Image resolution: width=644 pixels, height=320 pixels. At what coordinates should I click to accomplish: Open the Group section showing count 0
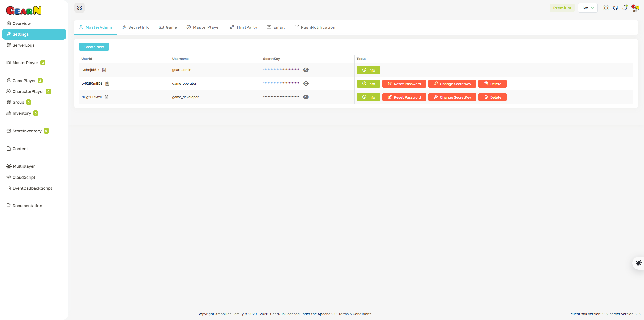tap(18, 102)
